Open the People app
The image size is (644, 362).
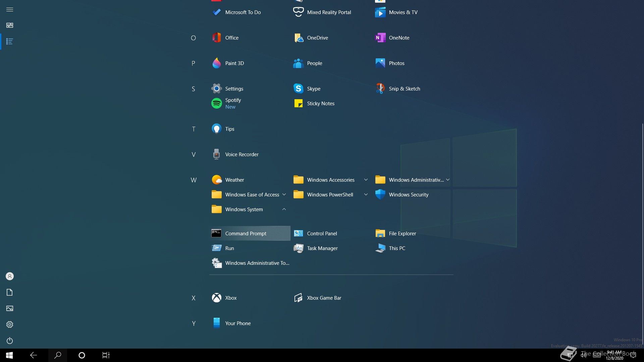click(331, 63)
